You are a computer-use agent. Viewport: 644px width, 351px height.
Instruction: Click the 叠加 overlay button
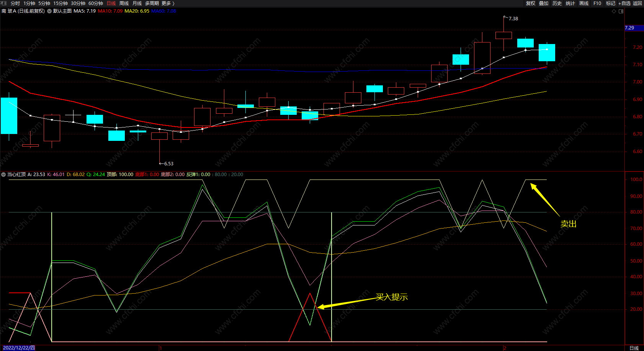click(544, 3)
